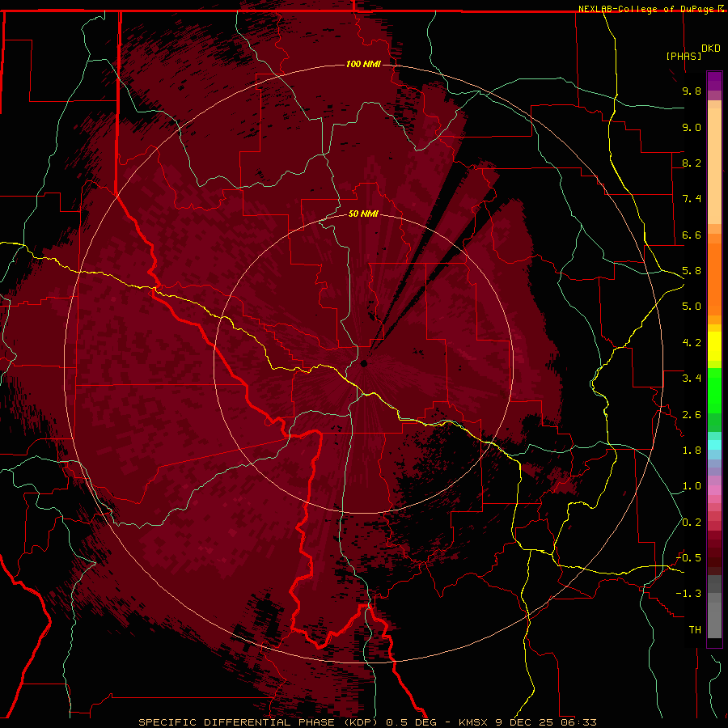Click the 5.0 color scale value

692,307
